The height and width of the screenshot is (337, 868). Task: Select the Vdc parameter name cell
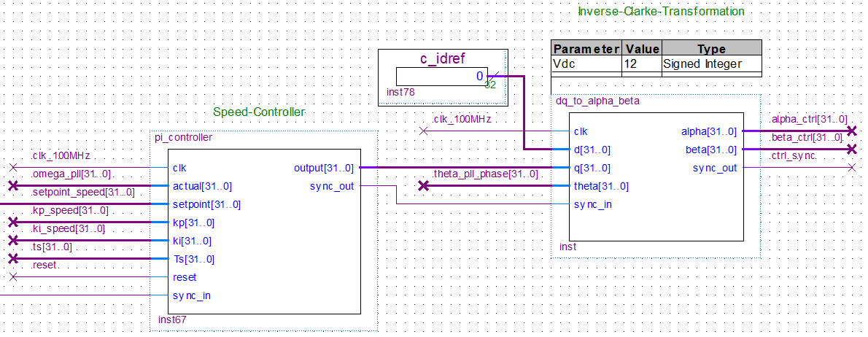click(x=586, y=63)
